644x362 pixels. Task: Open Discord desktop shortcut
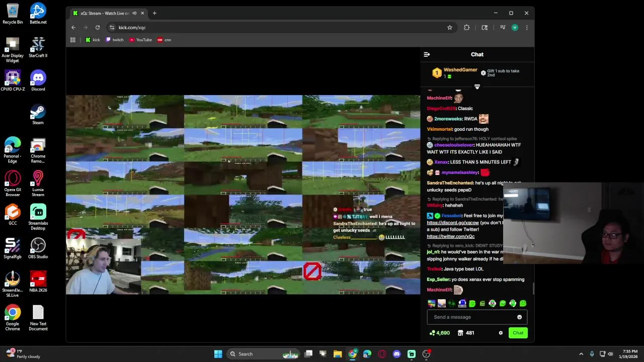38,81
